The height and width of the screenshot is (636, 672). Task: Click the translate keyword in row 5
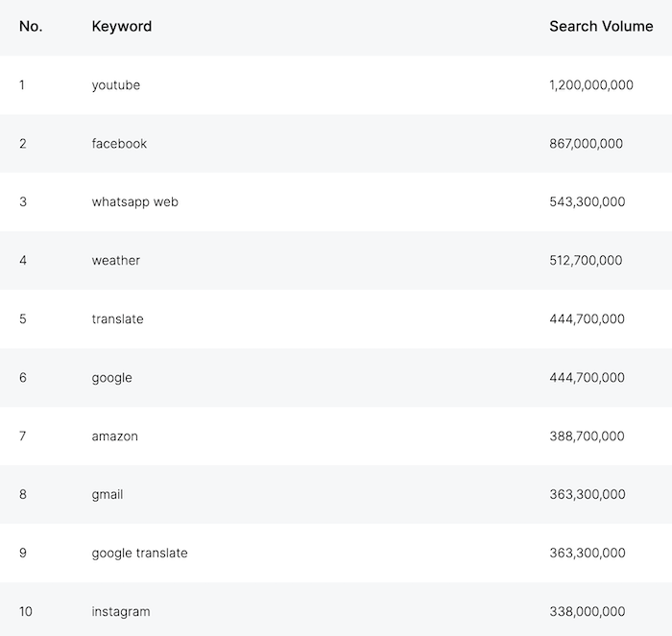coord(117,319)
